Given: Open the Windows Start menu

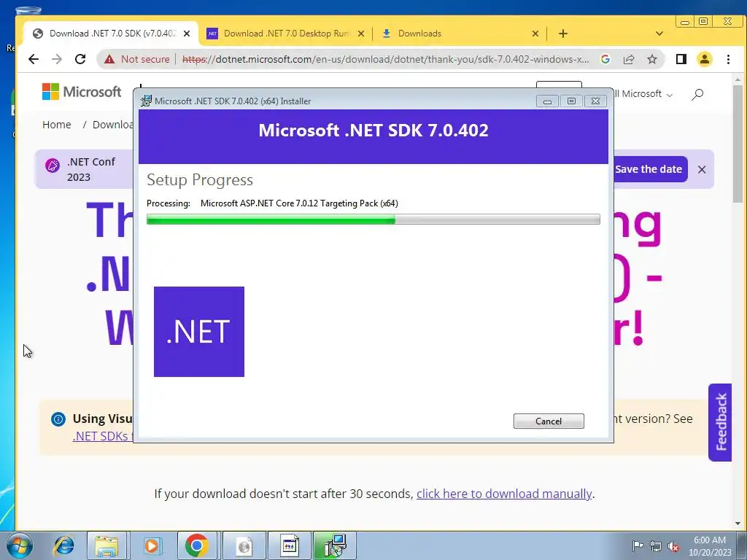Looking at the screenshot, I should (x=18, y=545).
